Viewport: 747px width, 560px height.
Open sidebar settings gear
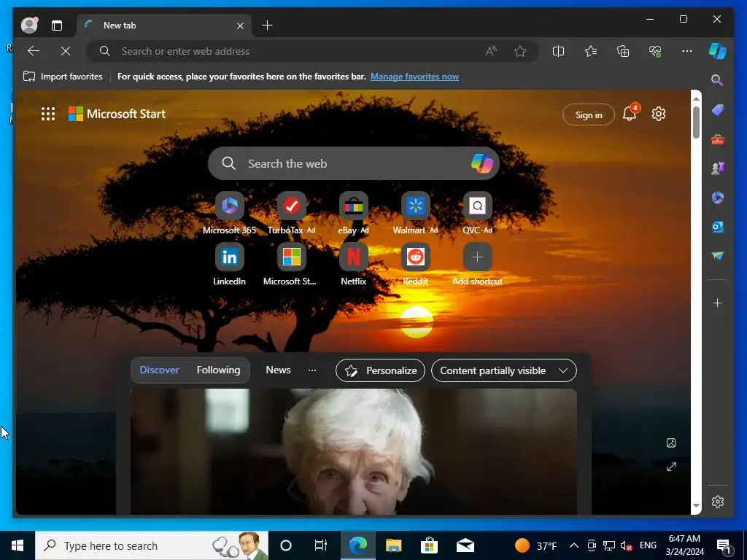pos(718,502)
